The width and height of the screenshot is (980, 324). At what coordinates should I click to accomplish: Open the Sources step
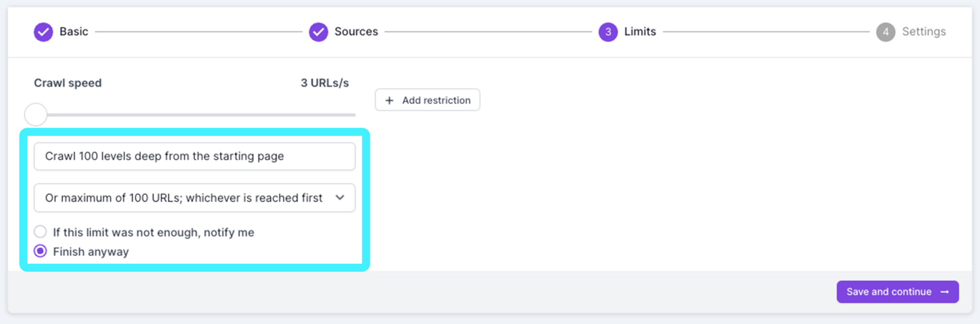(x=356, y=32)
